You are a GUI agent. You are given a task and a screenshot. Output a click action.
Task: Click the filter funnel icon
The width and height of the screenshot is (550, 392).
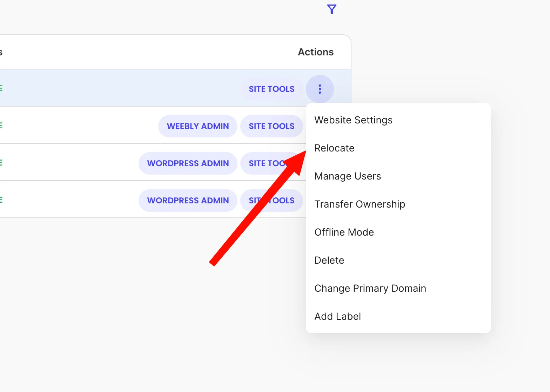pyautogui.click(x=331, y=9)
